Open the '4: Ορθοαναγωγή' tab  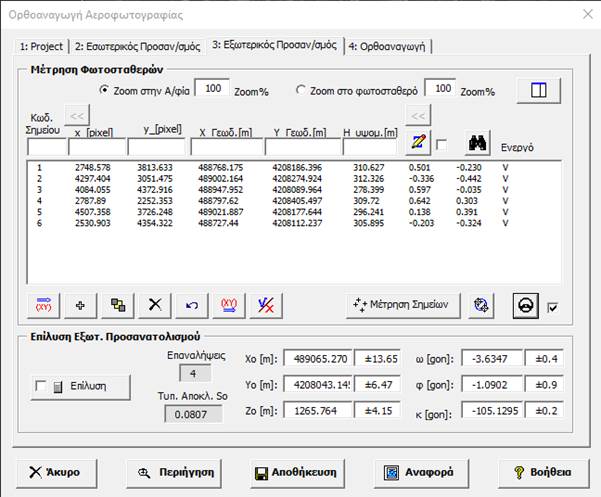[x=391, y=47]
